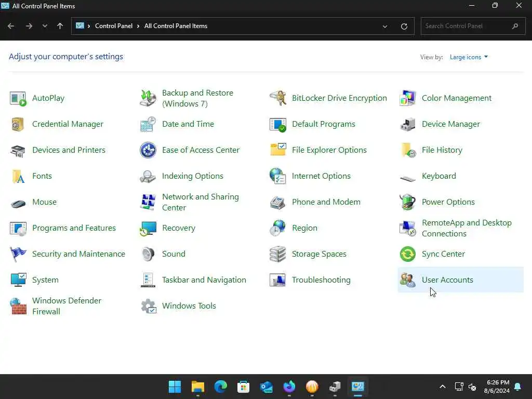
Task: Open Color Management monitor icon
Action: 408,98
